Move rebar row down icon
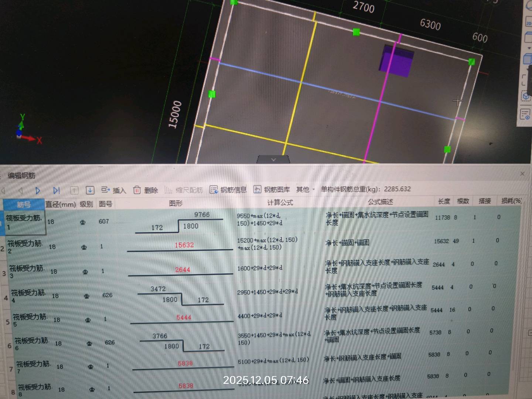 tap(90, 190)
